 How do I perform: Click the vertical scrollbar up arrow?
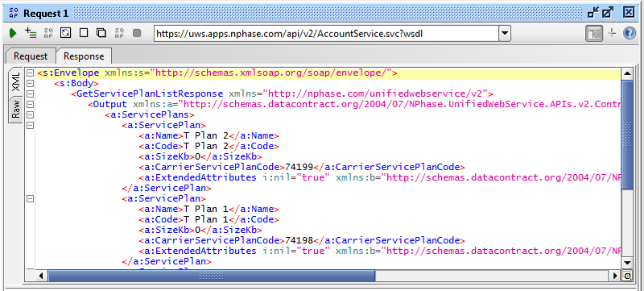627,74
